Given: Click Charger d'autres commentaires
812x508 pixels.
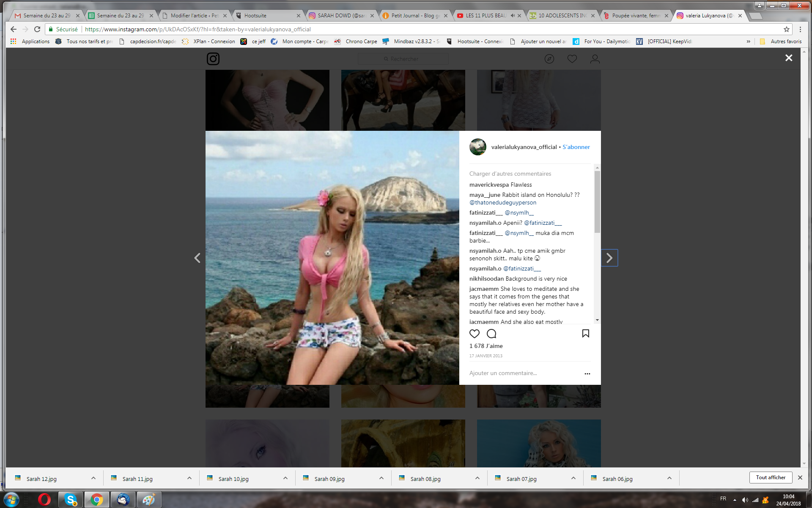Looking at the screenshot, I should pyautogui.click(x=510, y=174).
